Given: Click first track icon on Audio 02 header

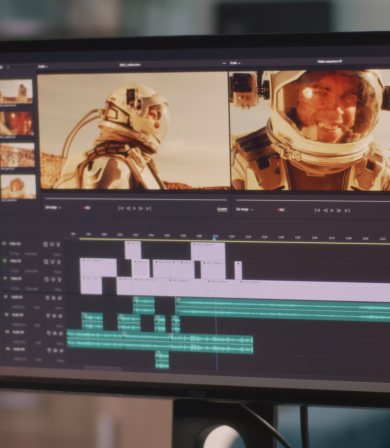Looking at the screenshot, I should (48, 315).
